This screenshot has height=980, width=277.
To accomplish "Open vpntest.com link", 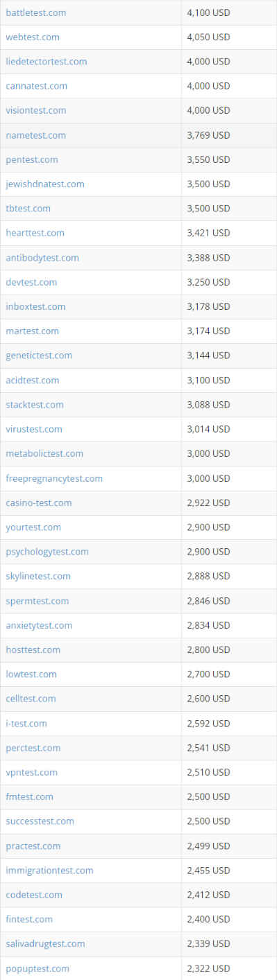I will 32,772.
